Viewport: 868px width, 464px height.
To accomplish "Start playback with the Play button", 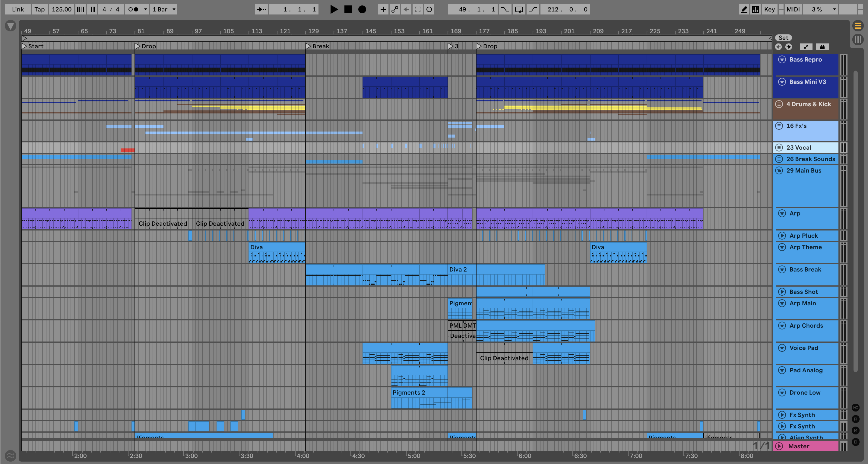I will click(334, 9).
